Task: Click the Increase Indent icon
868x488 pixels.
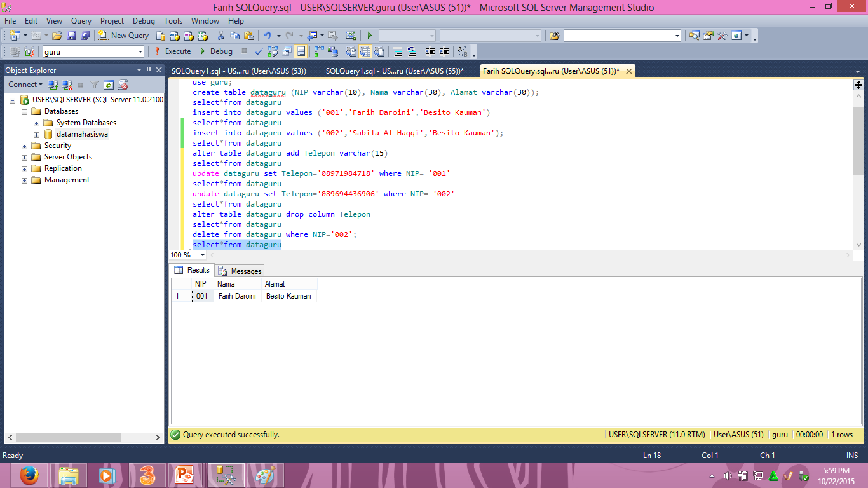Action: click(445, 51)
